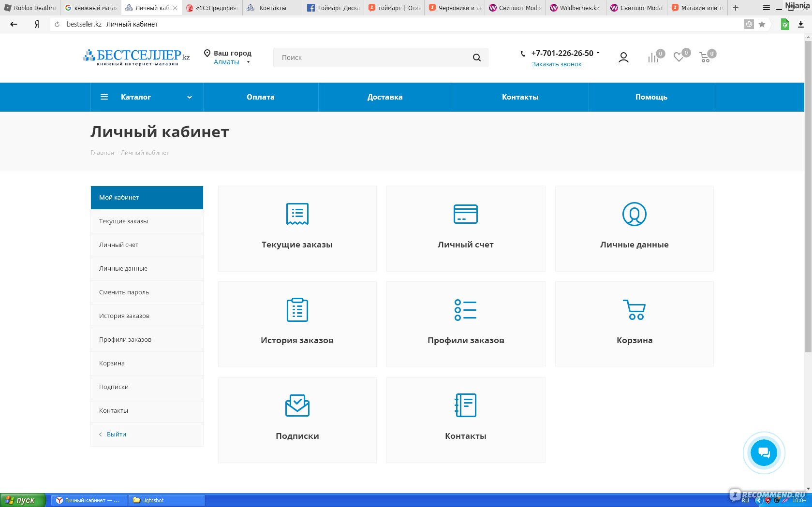Click the Yandex Я home button
Viewport: 812px width, 507px height.
pyautogui.click(x=37, y=24)
